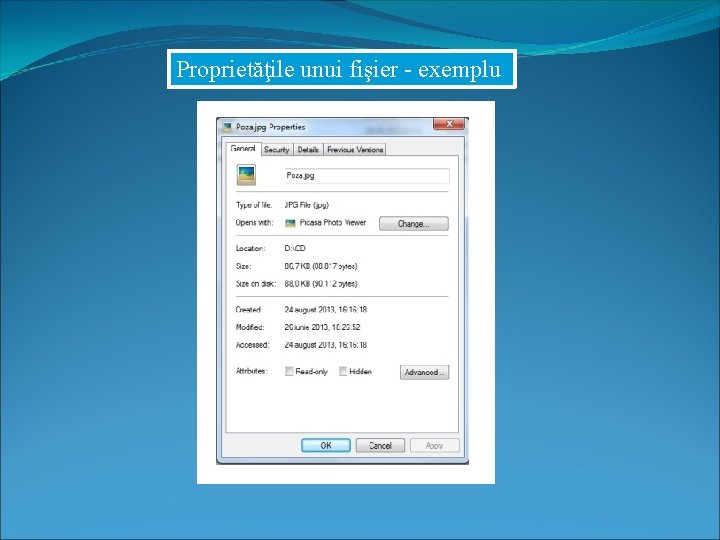Click the Poza.jpg file name field
The image size is (720, 540).
367,176
